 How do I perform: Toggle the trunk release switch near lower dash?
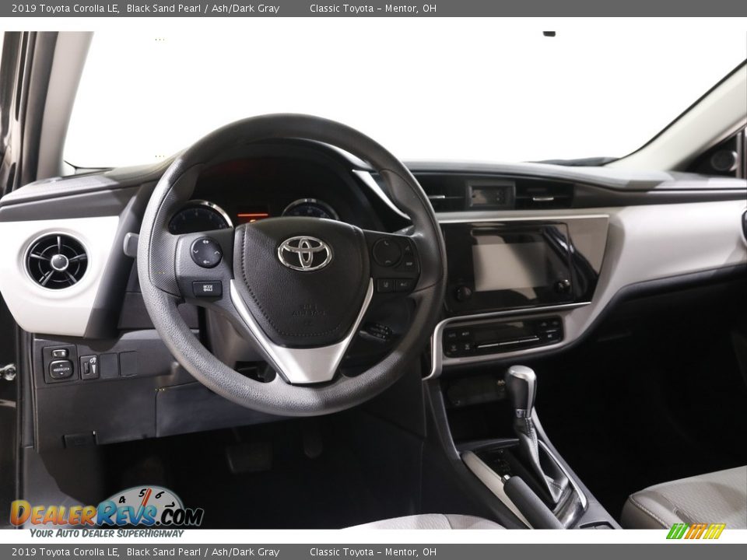coord(90,367)
